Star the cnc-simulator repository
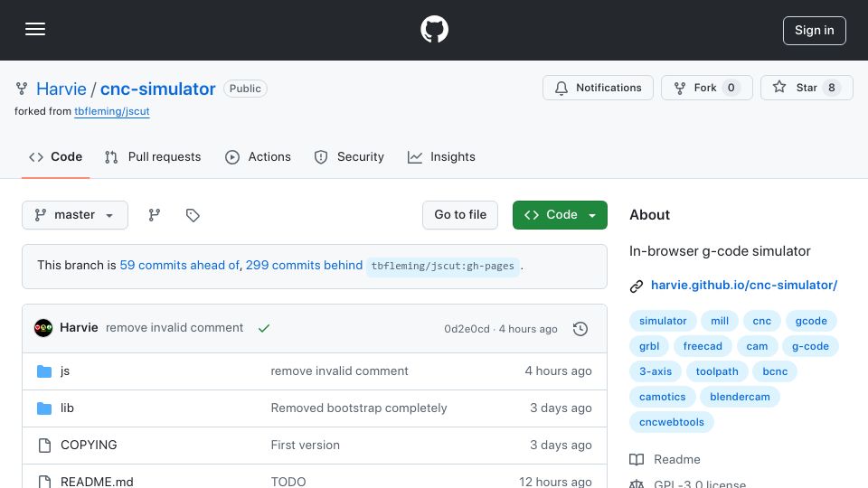 coord(806,88)
